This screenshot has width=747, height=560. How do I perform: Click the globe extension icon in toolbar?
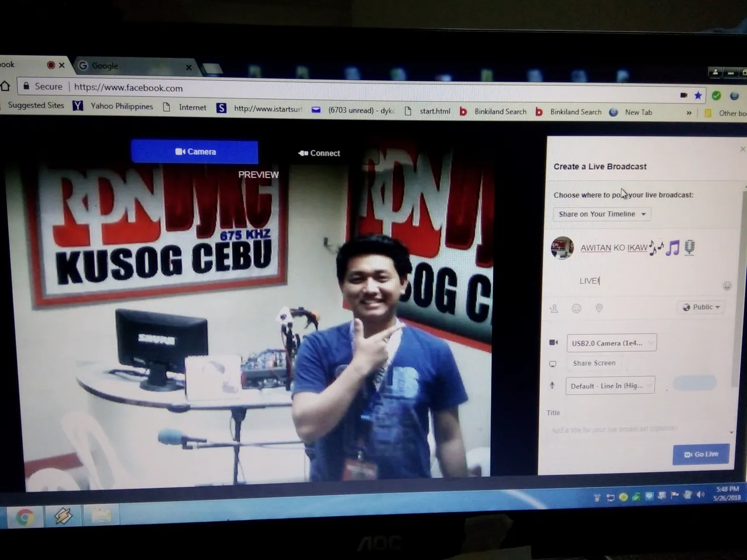(734, 96)
